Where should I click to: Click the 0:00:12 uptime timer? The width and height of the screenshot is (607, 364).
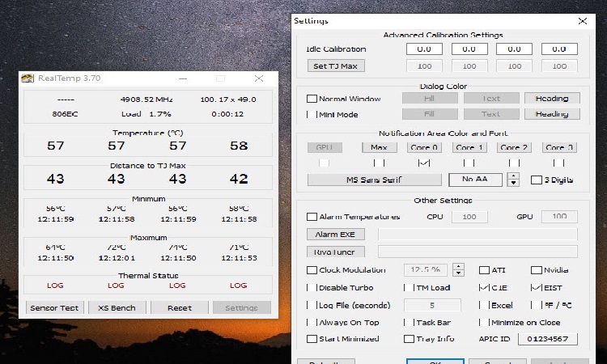tap(227, 114)
